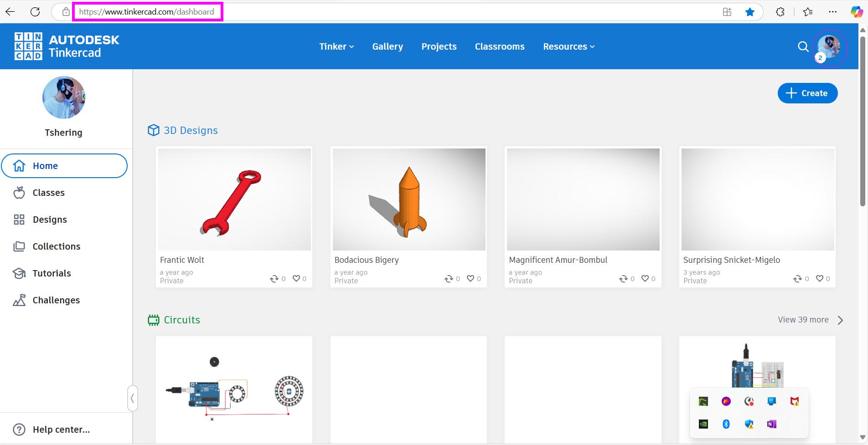Click the site info lock icon
This screenshot has height=445, width=868.
[66, 12]
